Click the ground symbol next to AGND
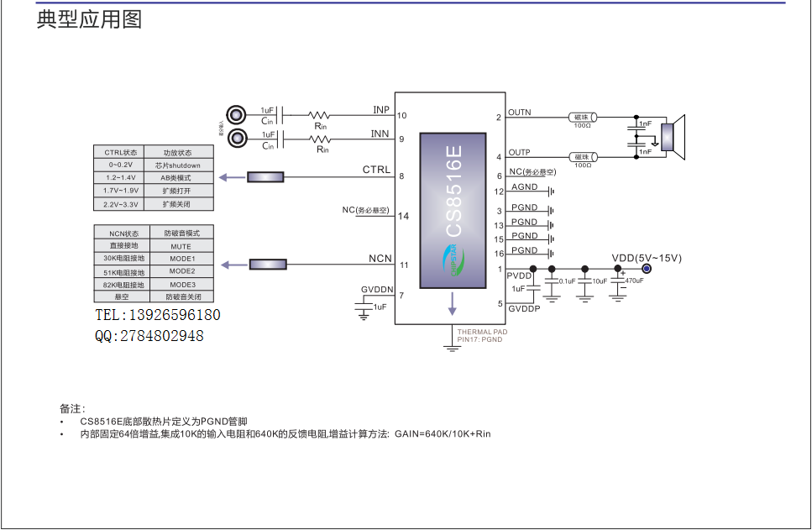The image size is (812, 530). click(551, 192)
